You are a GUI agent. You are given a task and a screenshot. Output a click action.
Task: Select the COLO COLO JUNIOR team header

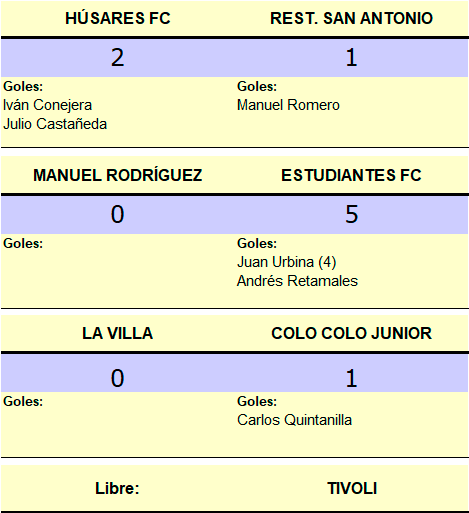click(x=351, y=333)
